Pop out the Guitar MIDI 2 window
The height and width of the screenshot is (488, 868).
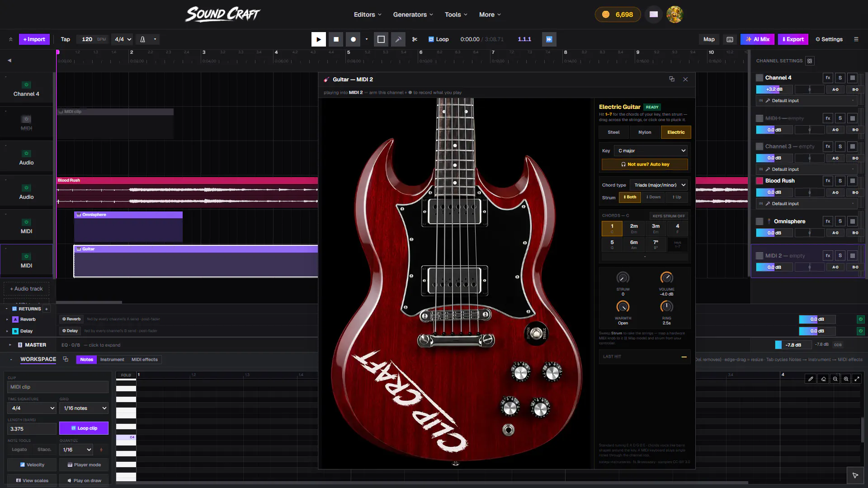click(x=672, y=79)
